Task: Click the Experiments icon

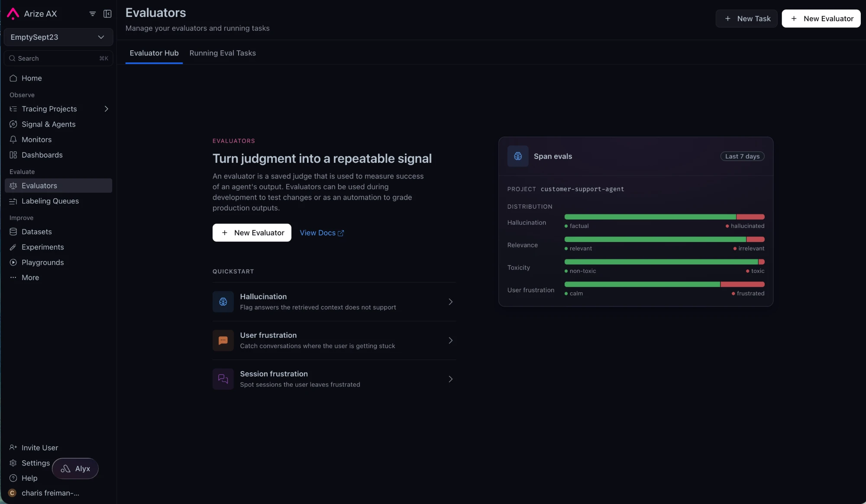Action: click(x=13, y=247)
